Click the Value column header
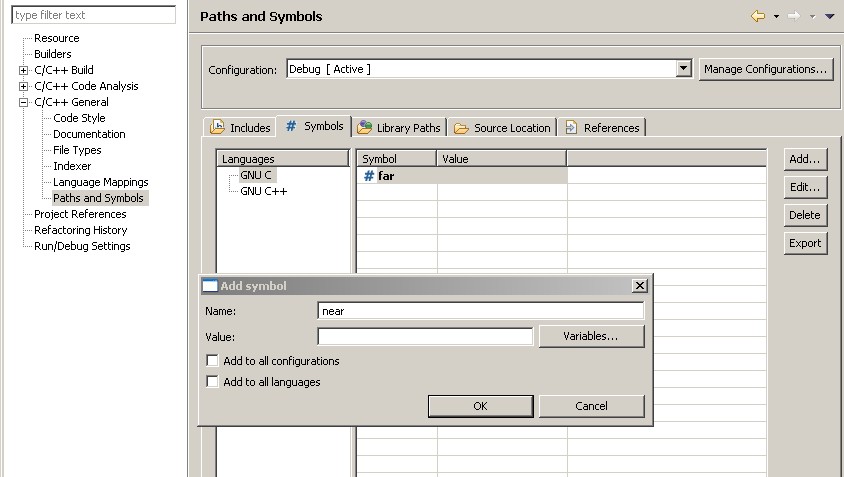Image resolution: width=844 pixels, height=477 pixels. [x=501, y=159]
